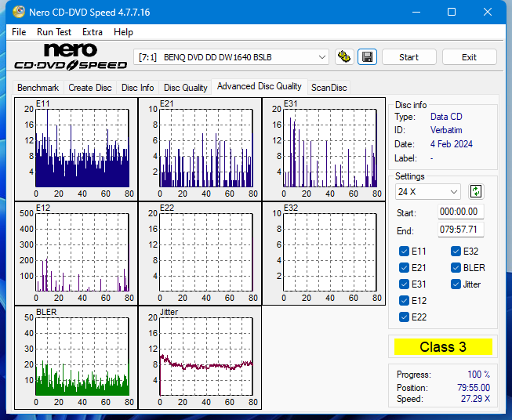This screenshot has width=512, height=420.
Task: Uncheck the E21 checkbox
Action: [x=404, y=268]
